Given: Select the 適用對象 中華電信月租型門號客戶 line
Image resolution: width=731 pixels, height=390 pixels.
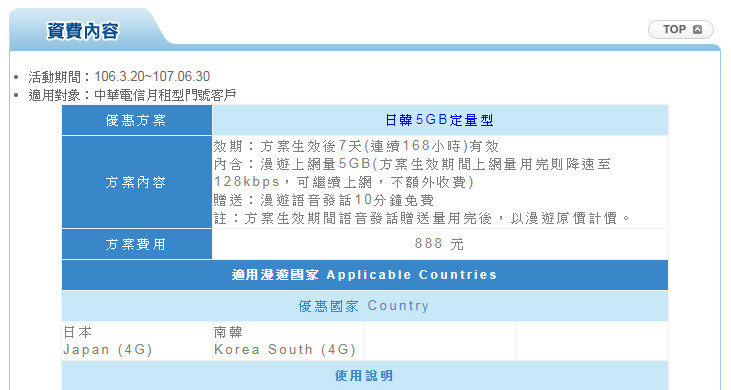Looking at the screenshot, I should tap(132, 95).
